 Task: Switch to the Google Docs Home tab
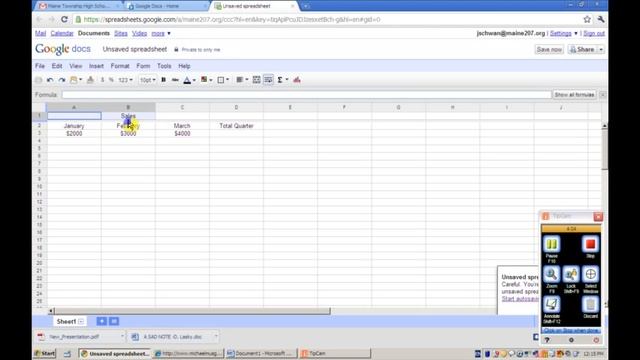pos(166,6)
